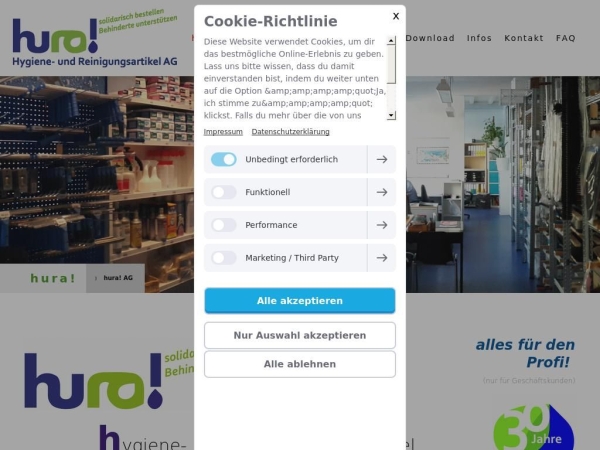Open details arrow for Performance cookies
The image size is (600, 450).
click(x=382, y=225)
